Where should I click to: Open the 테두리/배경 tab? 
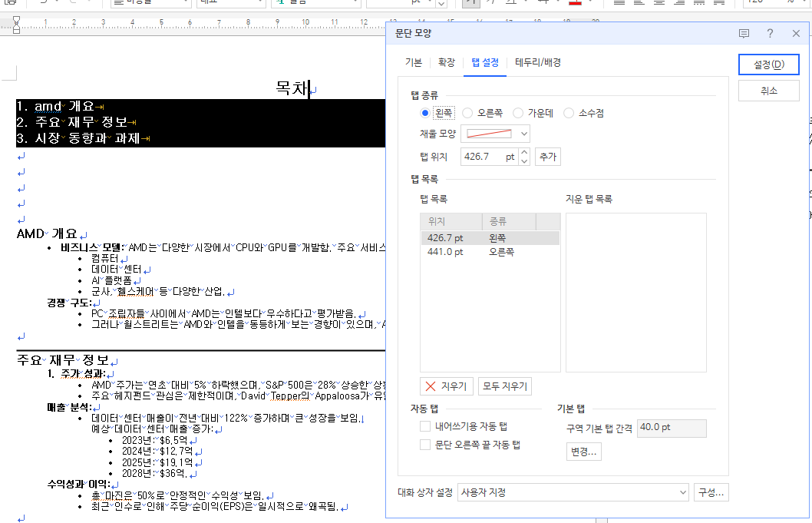tap(538, 63)
